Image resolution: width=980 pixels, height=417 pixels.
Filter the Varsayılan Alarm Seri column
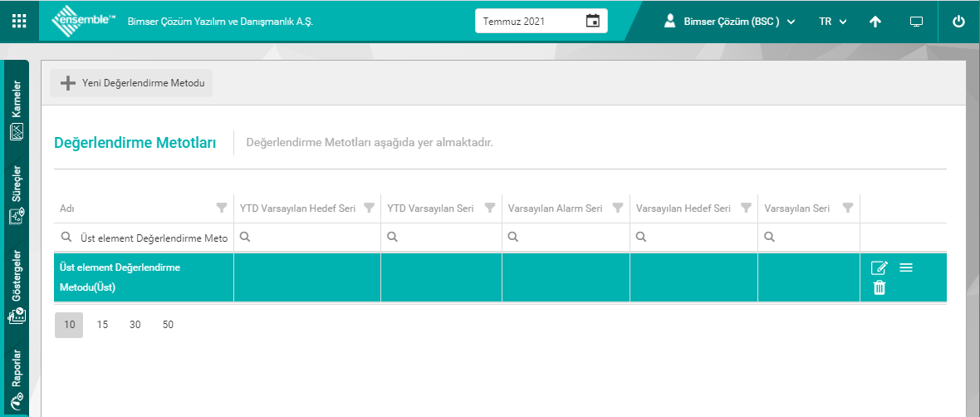pyautogui.click(x=618, y=208)
